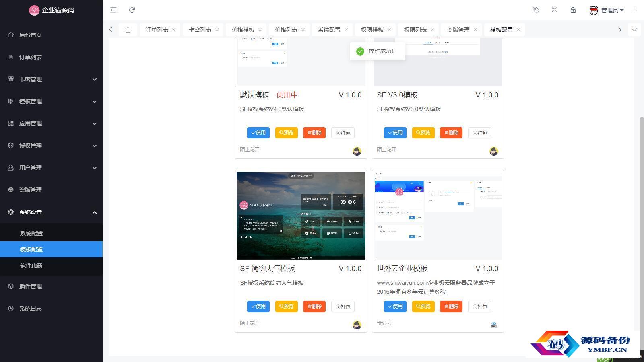The image size is (644, 362).
Task: Expand 卡密管理 sidebar menu
Action: click(x=51, y=79)
